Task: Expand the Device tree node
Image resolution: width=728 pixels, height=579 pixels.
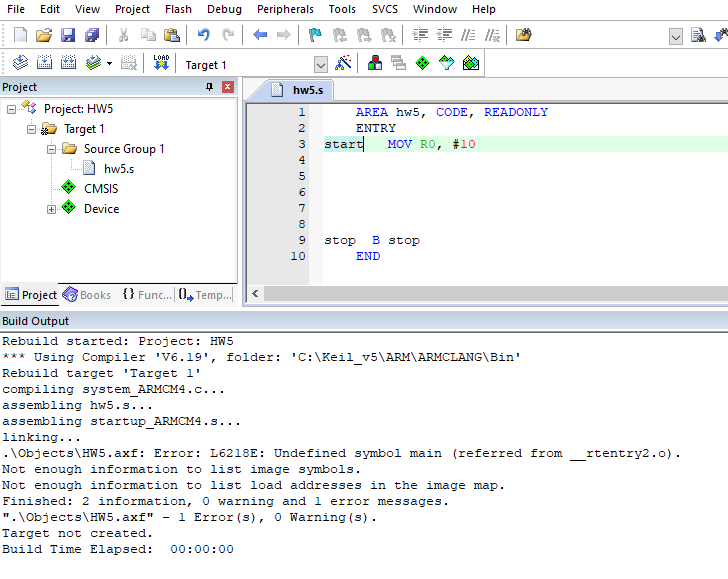Action: (x=51, y=209)
